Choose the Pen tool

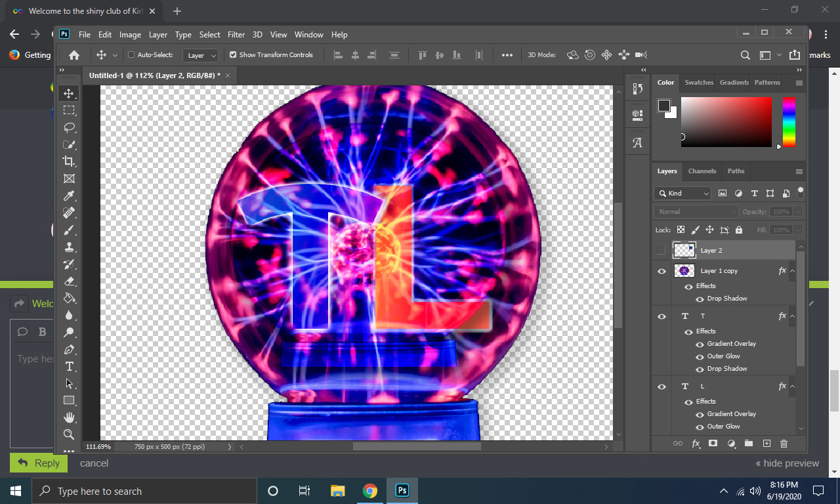click(x=69, y=349)
